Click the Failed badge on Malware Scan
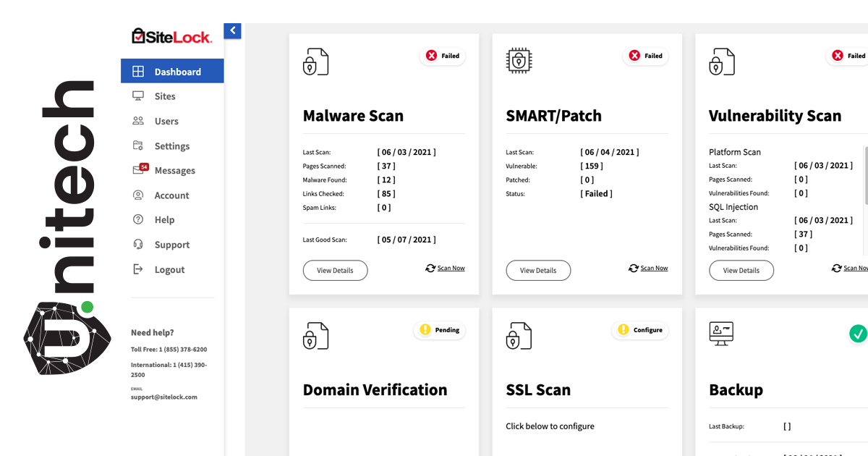Screen dimensions: 868x456 pos(443,56)
